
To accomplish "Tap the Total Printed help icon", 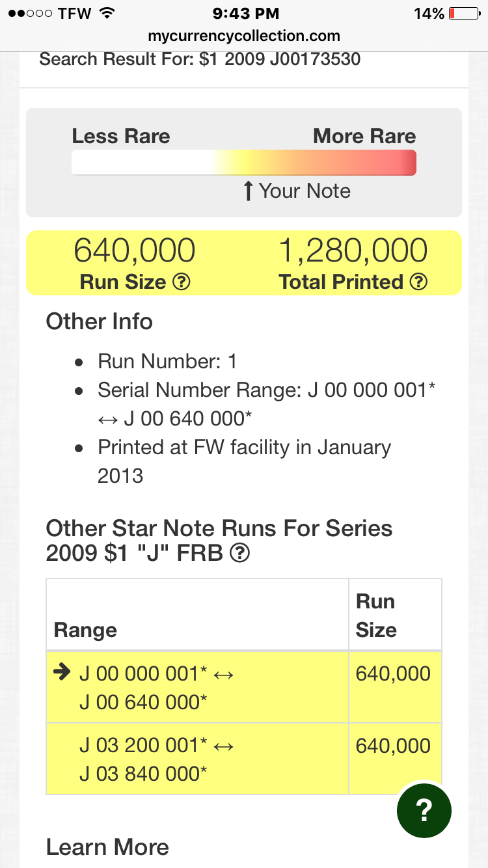I will tap(419, 282).
